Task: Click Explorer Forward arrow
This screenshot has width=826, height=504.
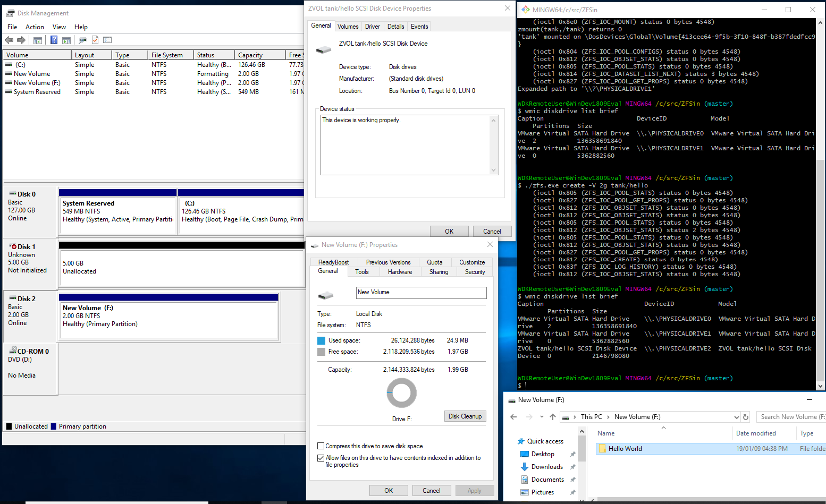Action: pyautogui.click(x=529, y=417)
